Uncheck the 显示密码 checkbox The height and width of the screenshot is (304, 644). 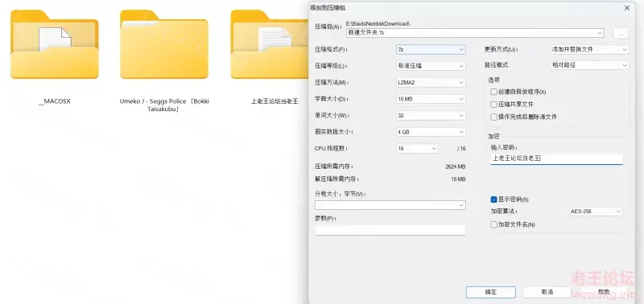(493, 199)
